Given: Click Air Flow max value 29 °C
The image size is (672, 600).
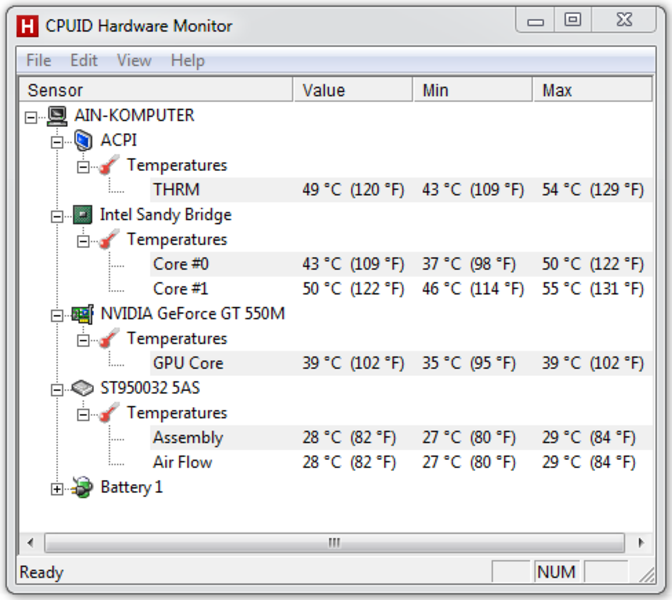Looking at the screenshot, I should (x=589, y=462).
